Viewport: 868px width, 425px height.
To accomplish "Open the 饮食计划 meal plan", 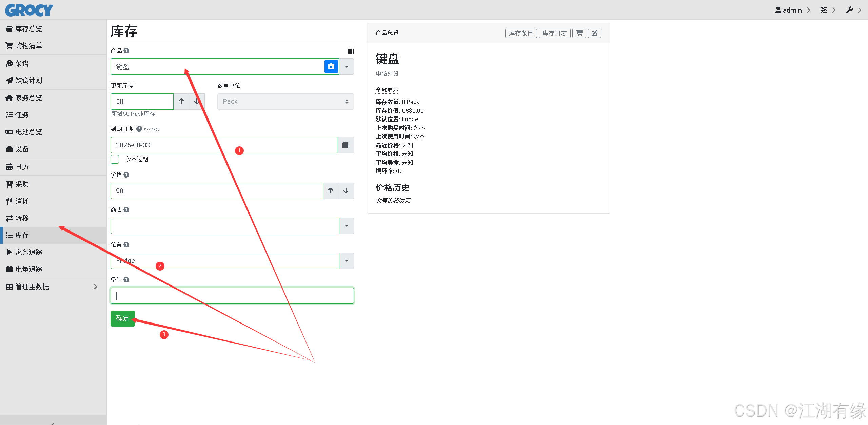I will pyautogui.click(x=28, y=80).
